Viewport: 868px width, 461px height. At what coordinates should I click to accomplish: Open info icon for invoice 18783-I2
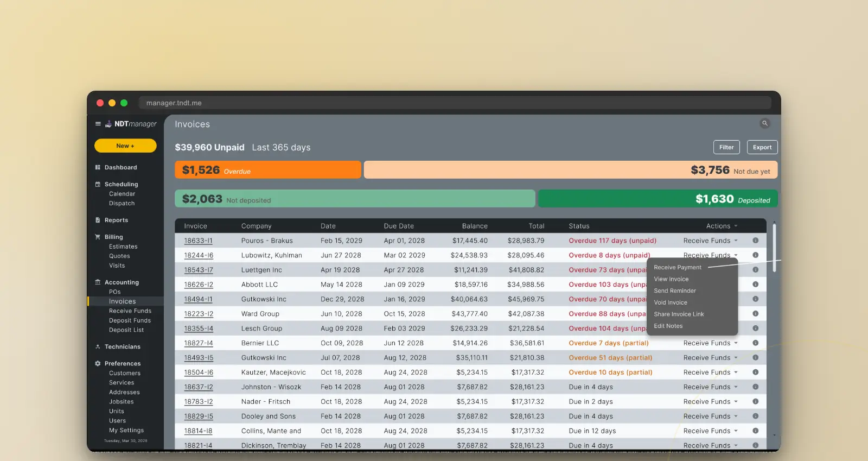click(755, 401)
